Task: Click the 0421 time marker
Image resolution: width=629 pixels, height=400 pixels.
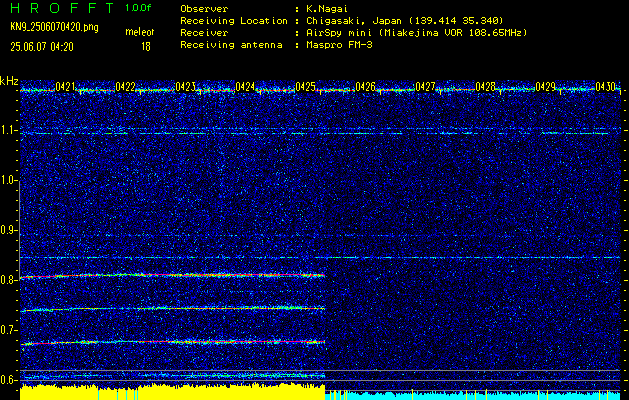Action: coord(66,86)
